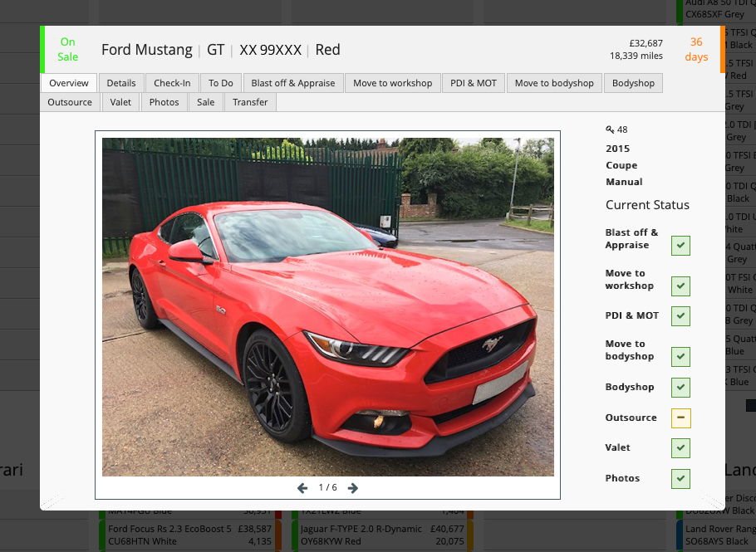Select Move to bodyshop tab
Image resolution: width=756 pixels, height=552 pixels.
pyautogui.click(x=554, y=83)
